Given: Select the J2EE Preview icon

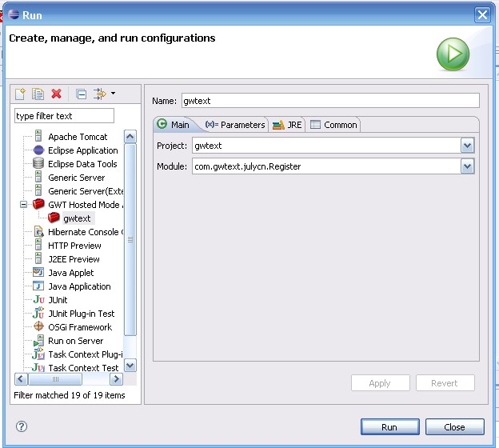Looking at the screenshot, I should [x=38, y=258].
